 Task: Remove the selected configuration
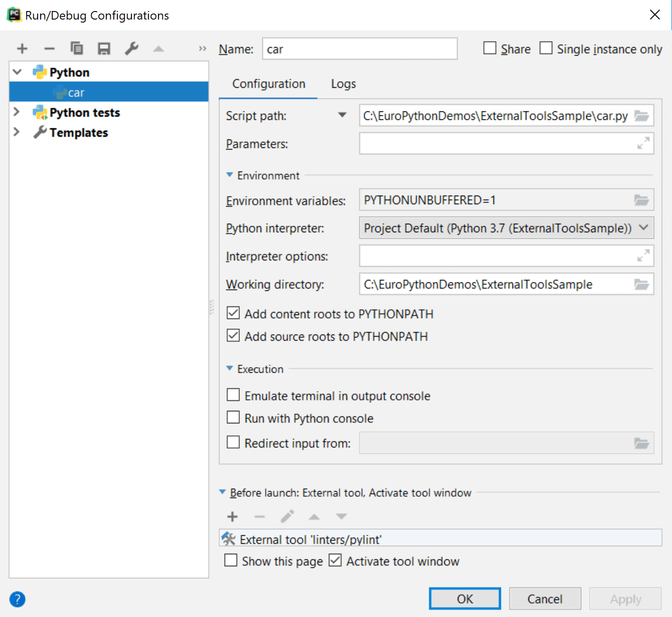(x=49, y=48)
